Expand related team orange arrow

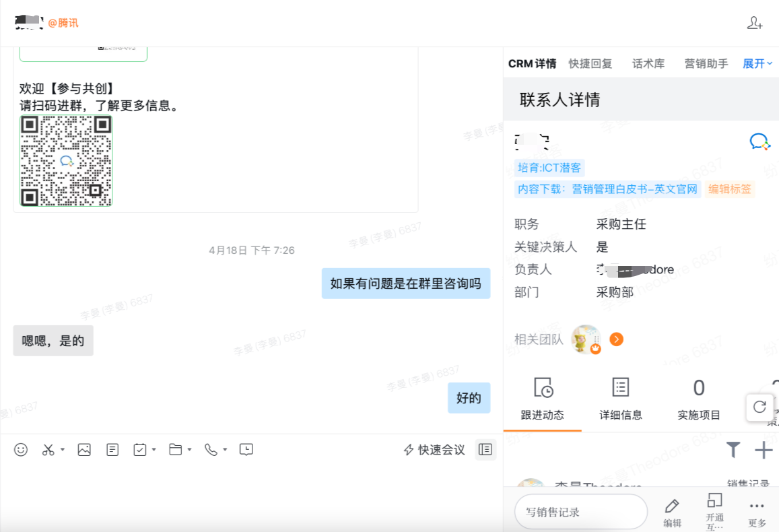pyautogui.click(x=617, y=339)
